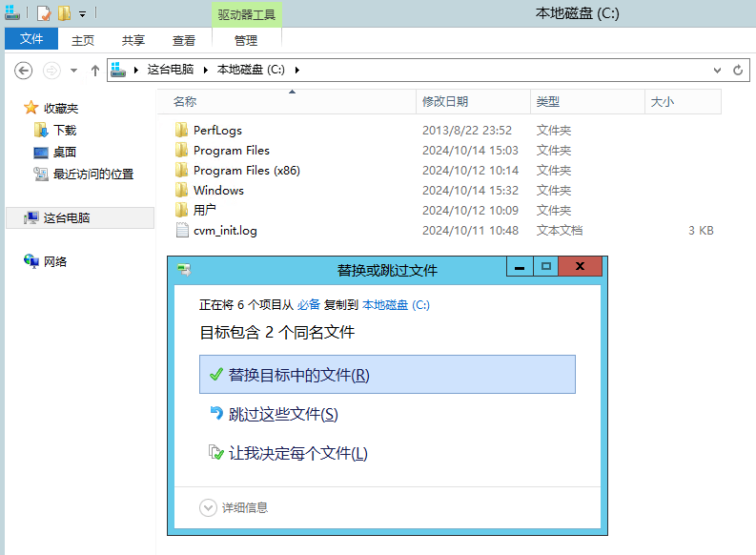Viewport: 756px width, 555px height.
Task: Click the 收藏夹 star icon
Action: [31, 108]
